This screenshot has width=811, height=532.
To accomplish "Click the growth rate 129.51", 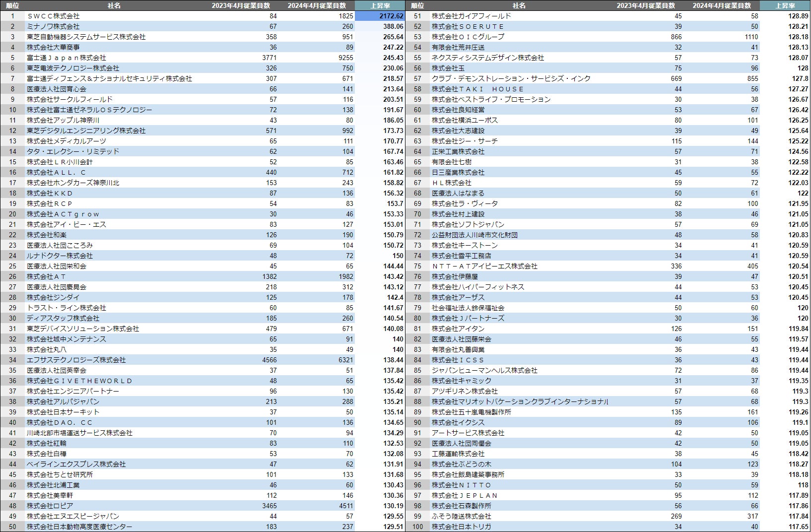I will point(393,527).
